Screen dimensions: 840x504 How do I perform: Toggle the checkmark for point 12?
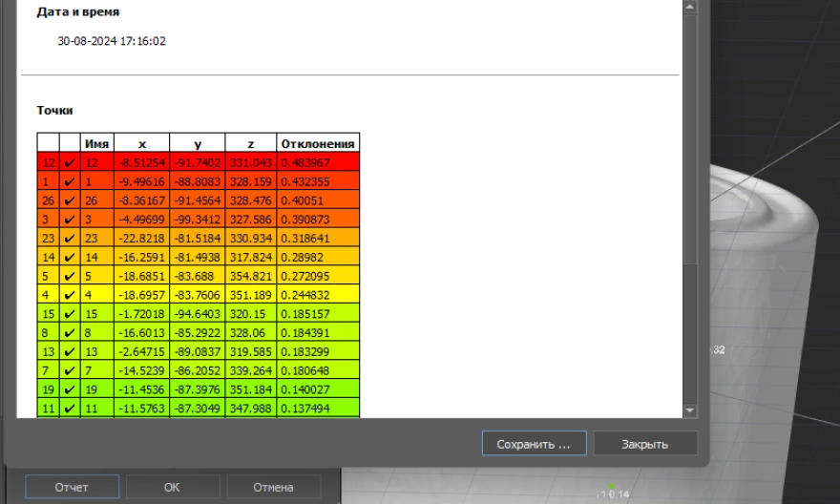click(69, 162)
